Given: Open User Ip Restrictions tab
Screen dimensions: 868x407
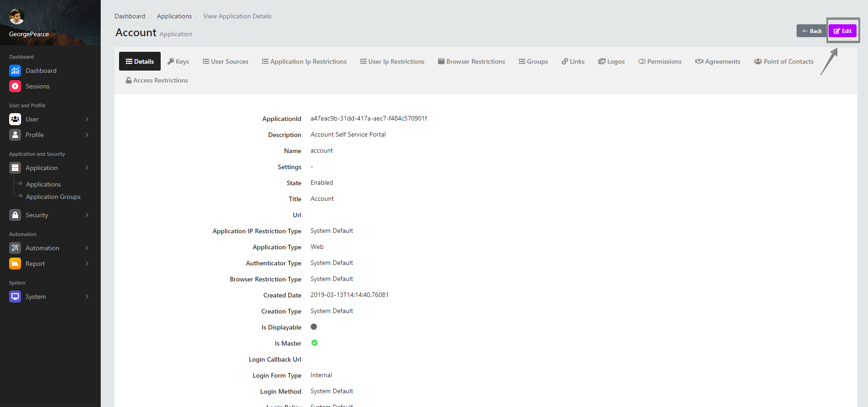Looking at the screenshot, I should pyautogui.click(x=392, y=61).
